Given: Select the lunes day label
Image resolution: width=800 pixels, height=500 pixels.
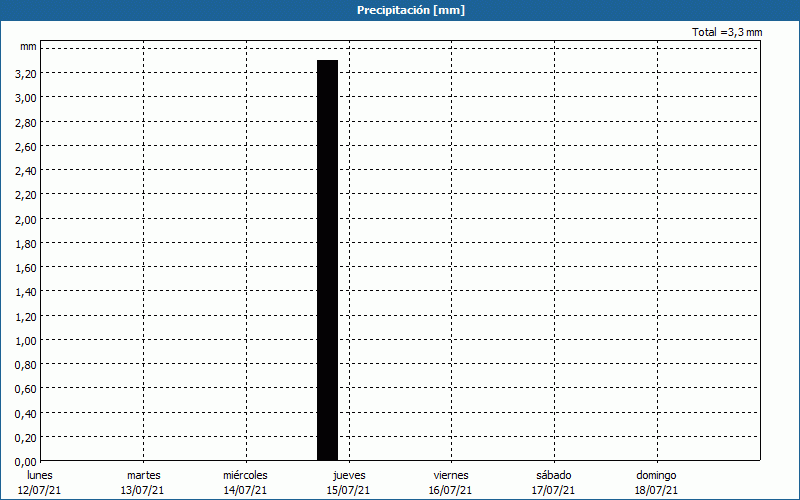Looking at the screenshot, I should (x=40, y=475).
